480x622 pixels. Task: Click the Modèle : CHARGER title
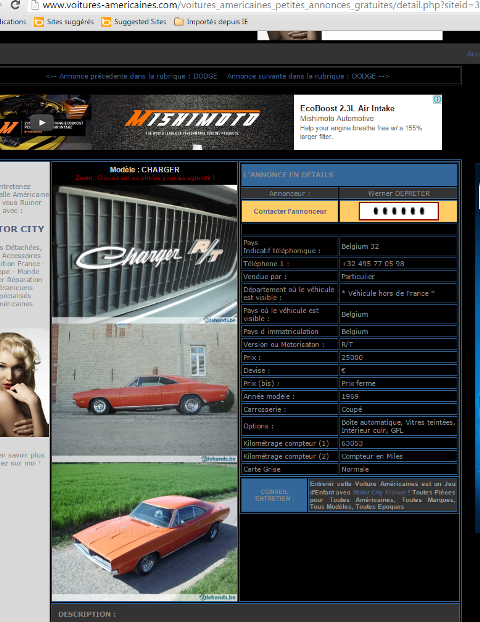click(144, 169)
